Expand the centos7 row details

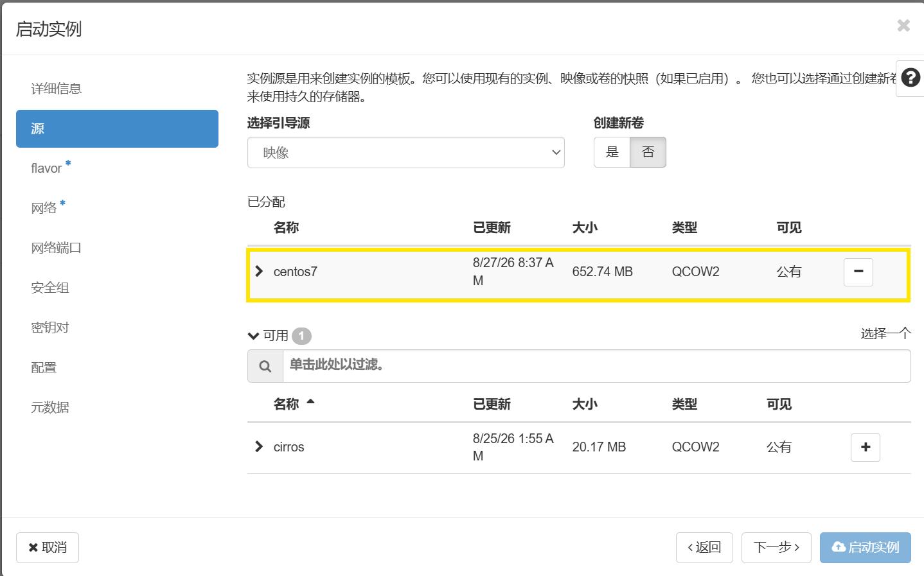(x=259, y=271)
